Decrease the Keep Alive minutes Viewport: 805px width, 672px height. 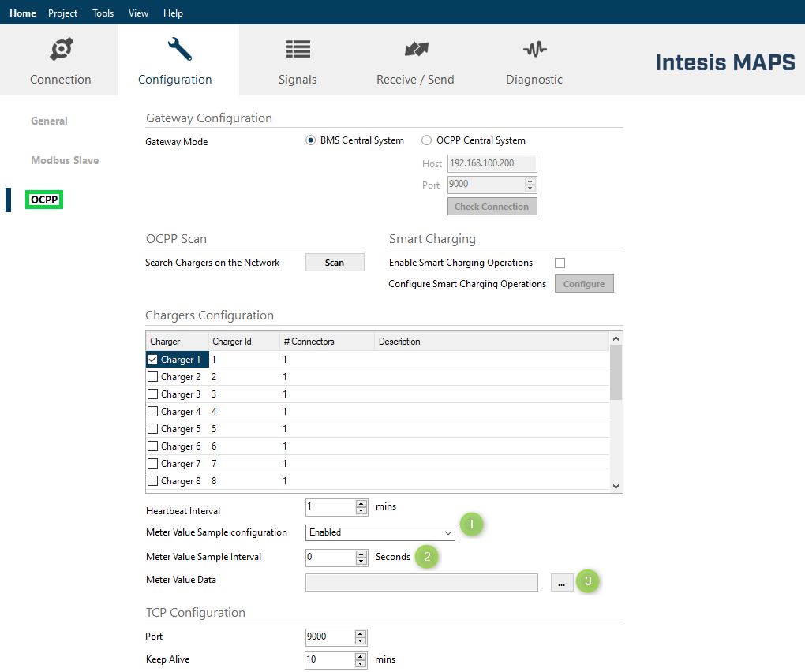point(361,664)
